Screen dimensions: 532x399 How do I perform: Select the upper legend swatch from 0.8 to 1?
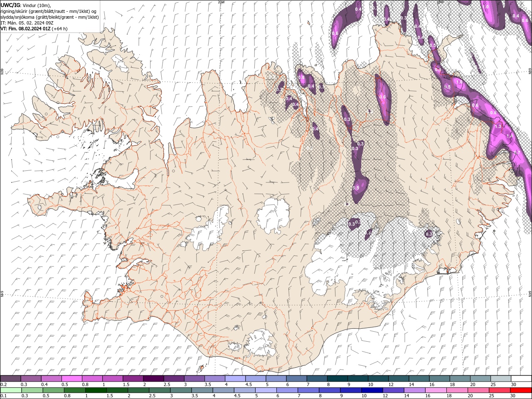pyautogui.click(x=92, y=379)
